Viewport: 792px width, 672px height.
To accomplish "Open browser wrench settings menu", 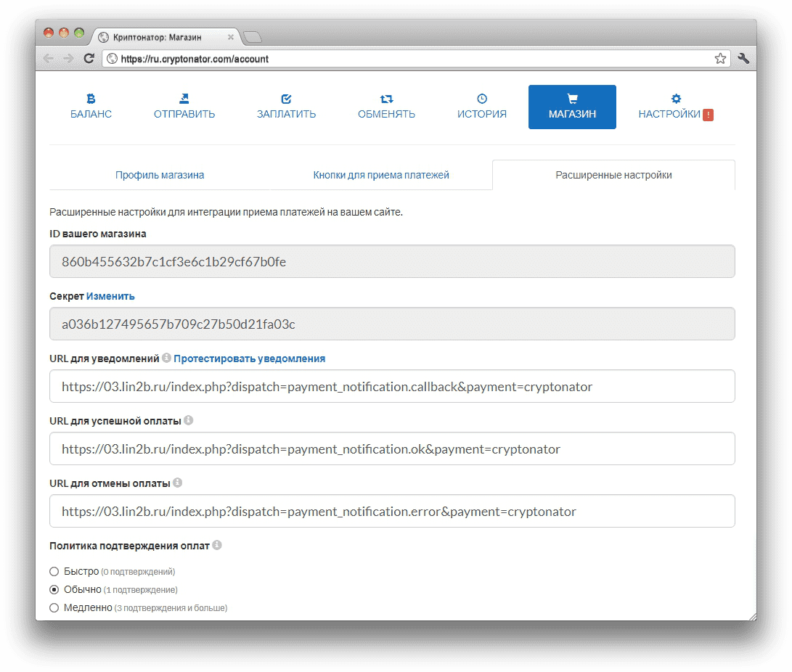I will (743, 59).
